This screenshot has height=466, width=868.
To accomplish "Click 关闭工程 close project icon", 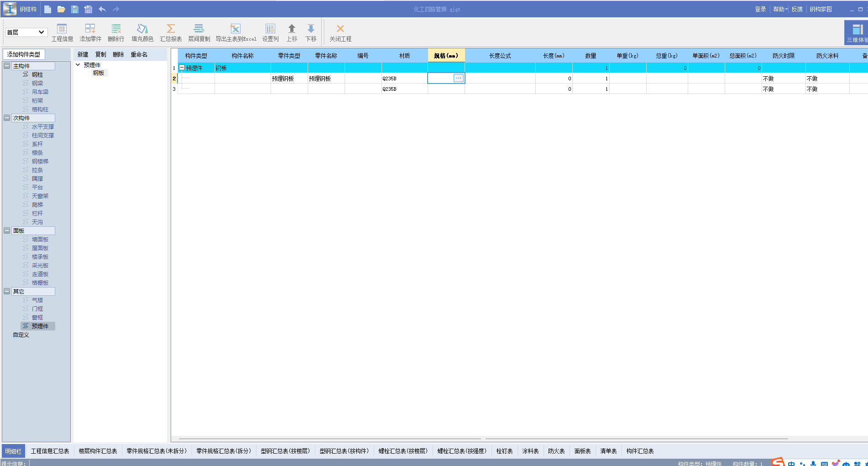I will tap(340, 33).
